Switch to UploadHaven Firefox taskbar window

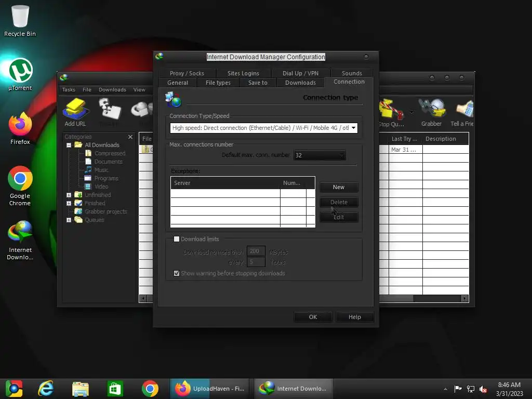click(210, 389)
